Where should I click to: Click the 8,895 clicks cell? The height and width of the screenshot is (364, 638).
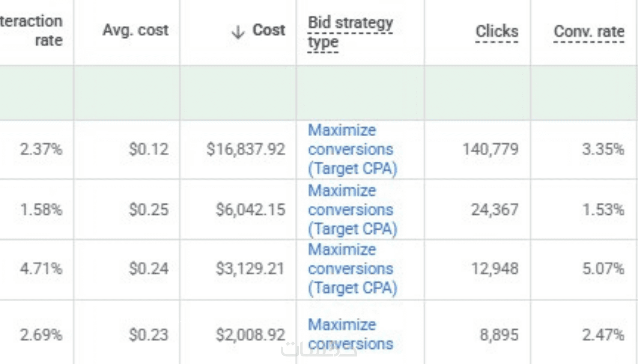pyautogui.click(x=499, y=335)
